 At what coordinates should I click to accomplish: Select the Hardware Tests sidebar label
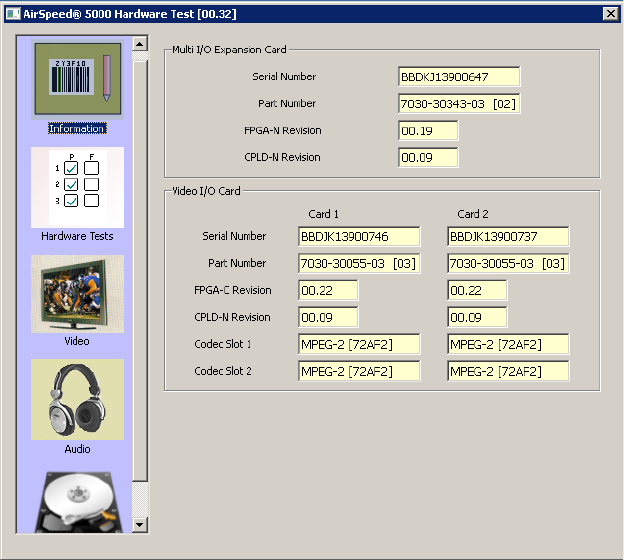click(77, 236)
